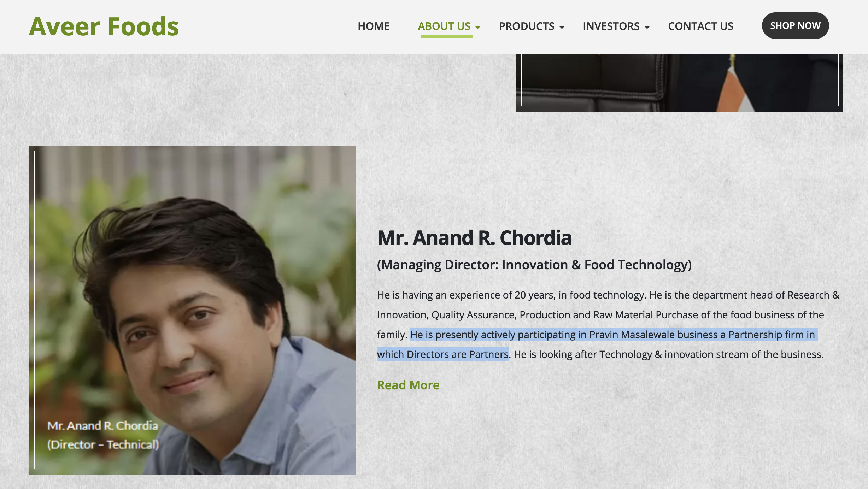The image size is (868, 489).
Task: Expand the ABOUT US dropdown arrow
Action: [x=478, y=27]
